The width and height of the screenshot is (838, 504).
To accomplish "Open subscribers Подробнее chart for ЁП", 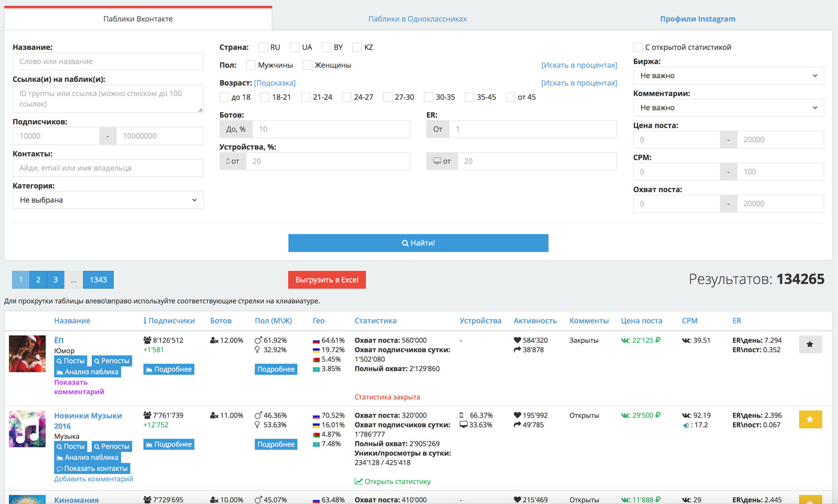I will (169, 369).
